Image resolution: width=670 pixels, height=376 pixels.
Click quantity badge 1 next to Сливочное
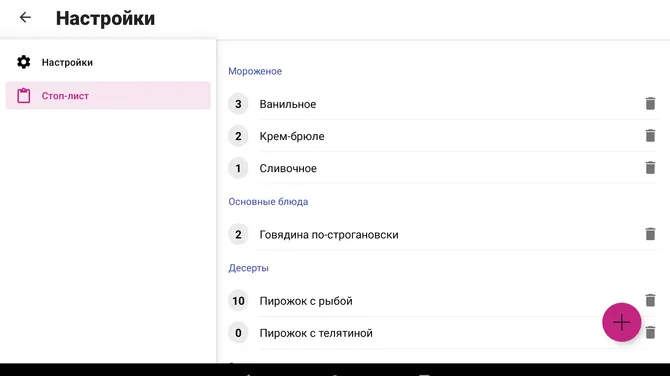(x=238, y=168)
